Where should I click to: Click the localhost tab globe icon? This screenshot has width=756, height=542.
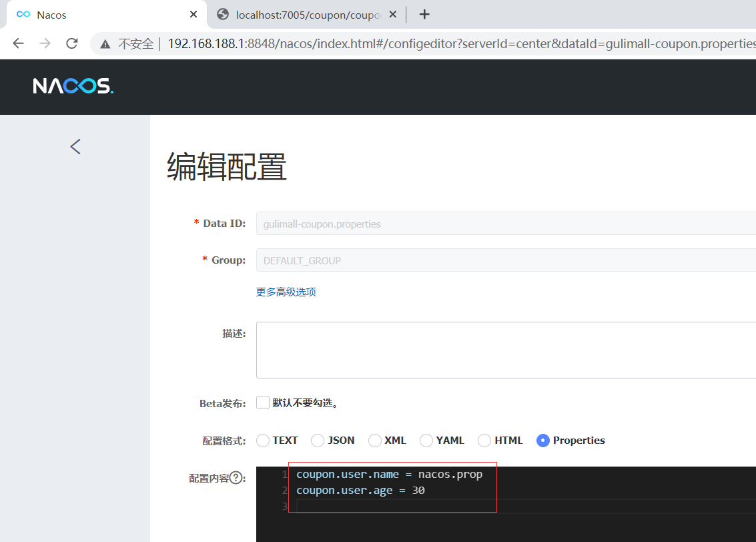223,15
